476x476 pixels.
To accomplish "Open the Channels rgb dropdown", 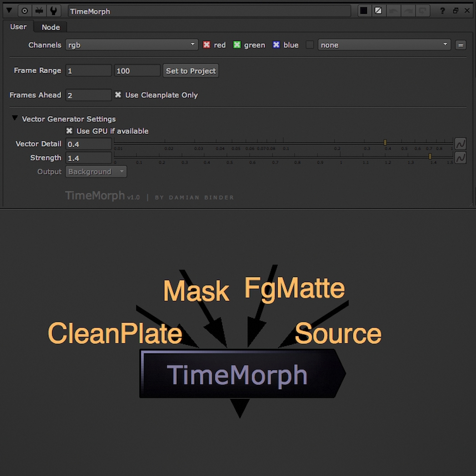I will pos(132,45).
